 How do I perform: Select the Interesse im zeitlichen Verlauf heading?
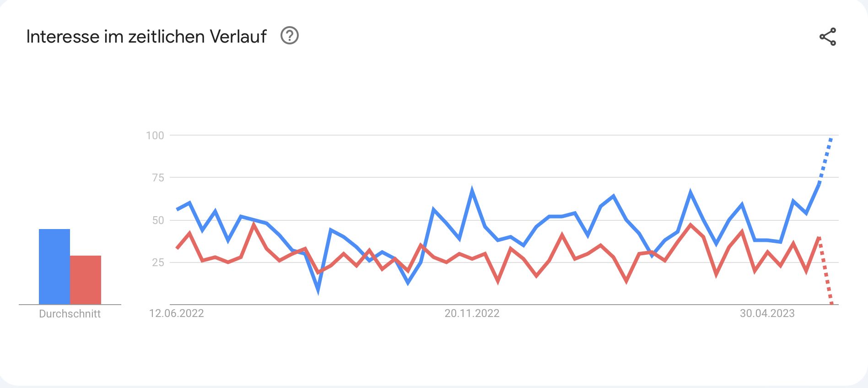tap(146, 37)
